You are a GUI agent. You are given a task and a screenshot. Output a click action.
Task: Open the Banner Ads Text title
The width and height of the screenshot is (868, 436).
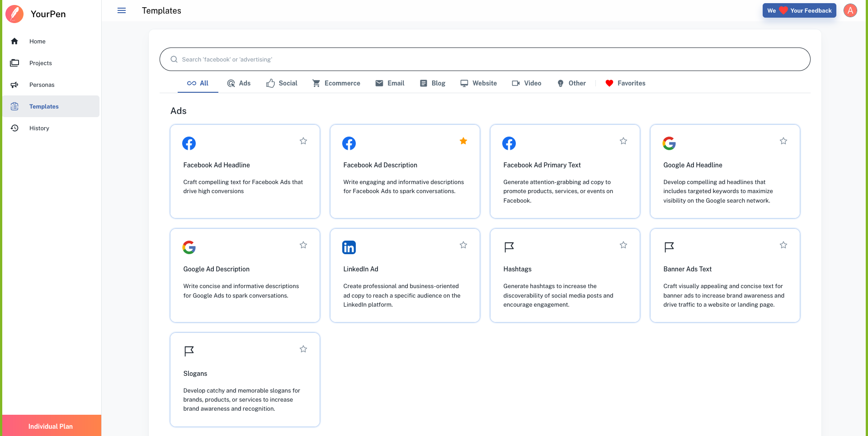tap(687, 269)
